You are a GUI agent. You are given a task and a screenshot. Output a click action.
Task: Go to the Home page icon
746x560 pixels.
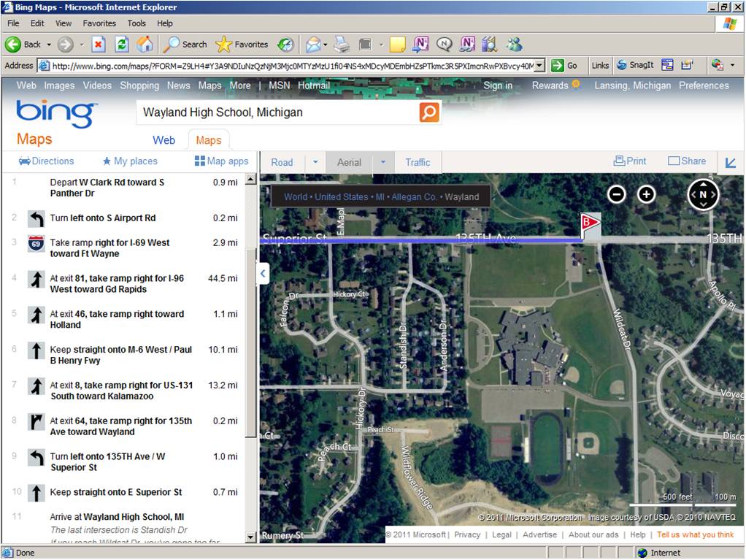[x=145, y=45]
